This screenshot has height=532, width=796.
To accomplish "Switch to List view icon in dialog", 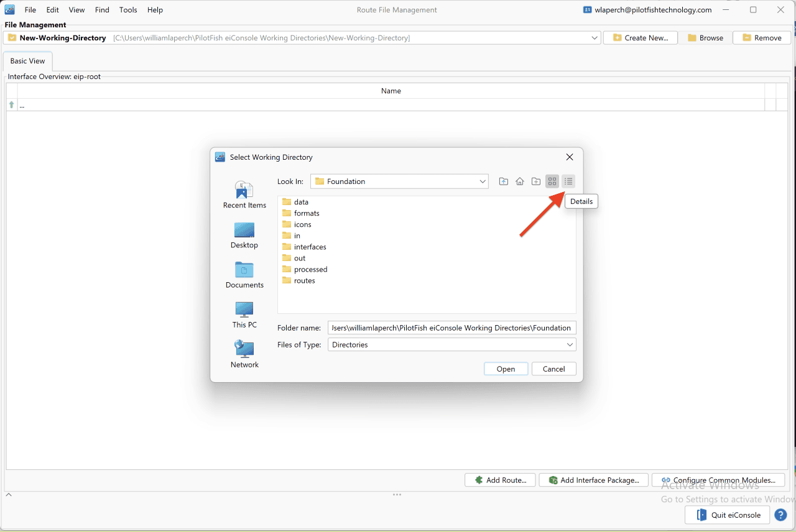I will tap(552, 181).
